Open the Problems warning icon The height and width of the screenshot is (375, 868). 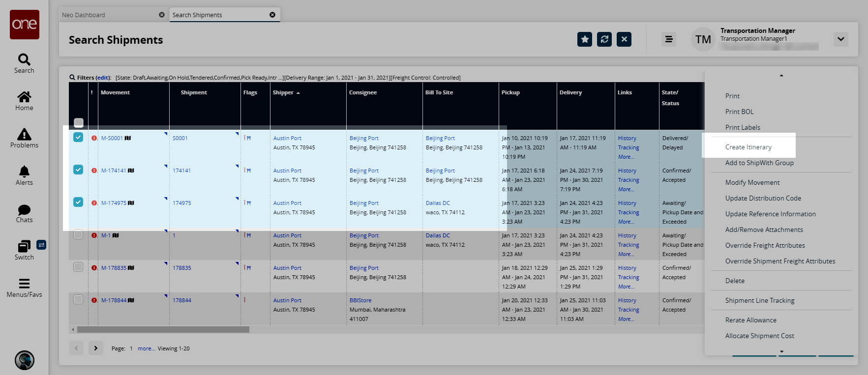point(24,135)
